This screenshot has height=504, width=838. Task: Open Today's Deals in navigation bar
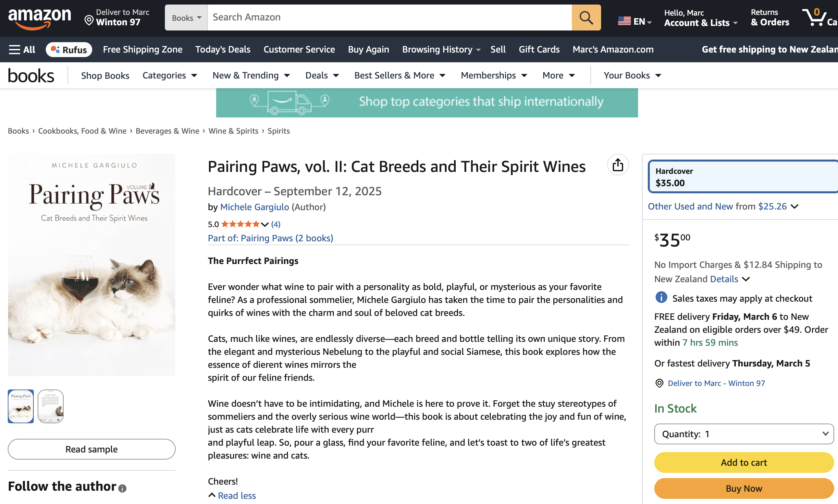[223, 50]
